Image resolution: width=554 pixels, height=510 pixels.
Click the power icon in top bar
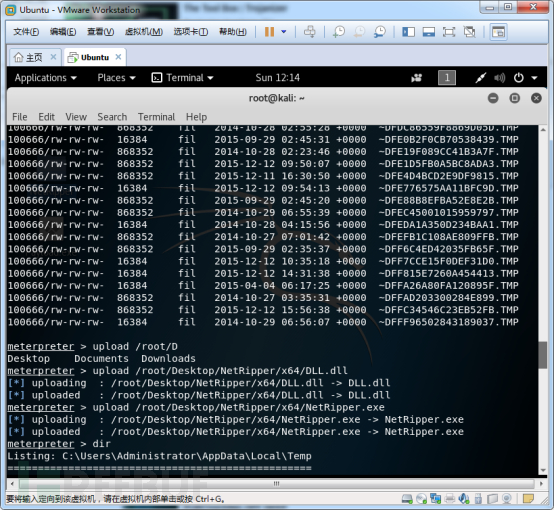518,78
